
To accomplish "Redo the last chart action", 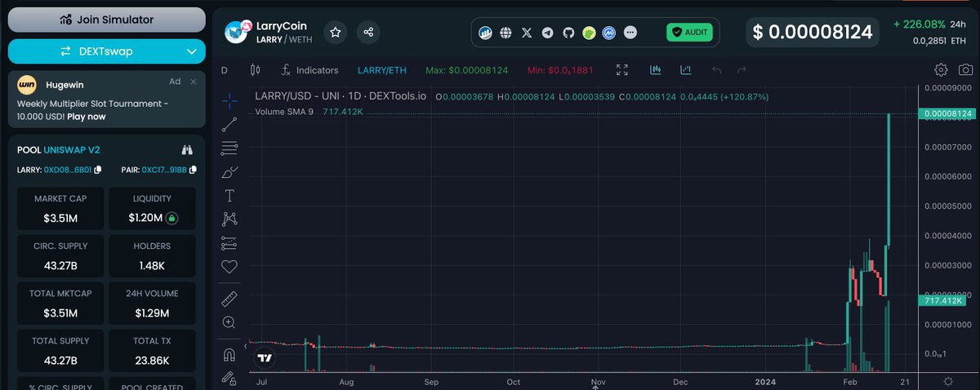I will [x=742, y=70].
